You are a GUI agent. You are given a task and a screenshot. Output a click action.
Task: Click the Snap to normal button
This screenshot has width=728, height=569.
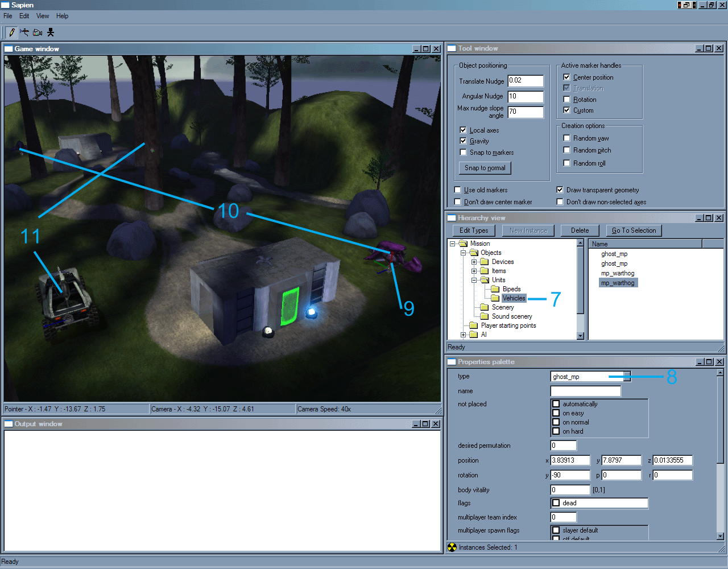click(485, 168)
